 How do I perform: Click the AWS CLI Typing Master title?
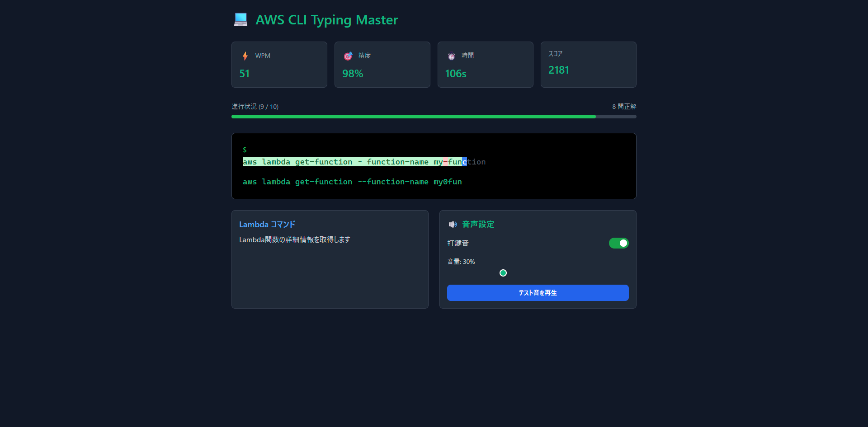click(x=326, y=20)
